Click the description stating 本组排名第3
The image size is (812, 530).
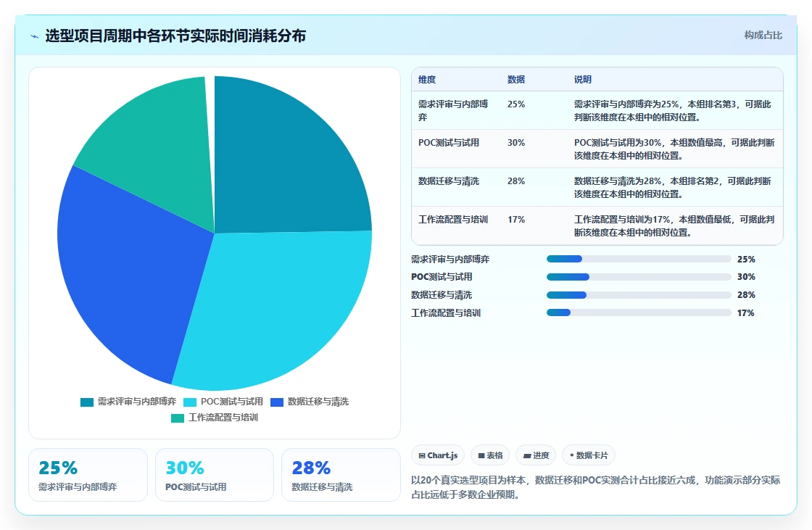(672, 110)
